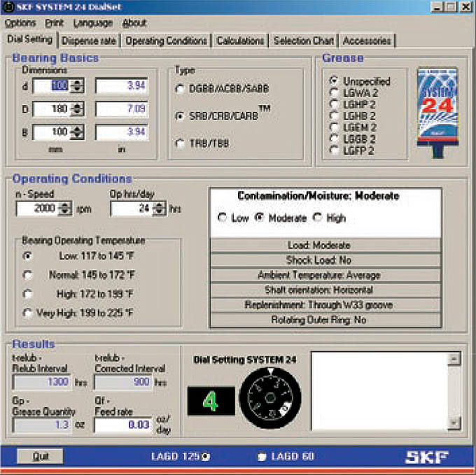Viewport: 476px width, 475px height.
Task: Click the Feed rate 0.03 field
Action: point(123,425)
